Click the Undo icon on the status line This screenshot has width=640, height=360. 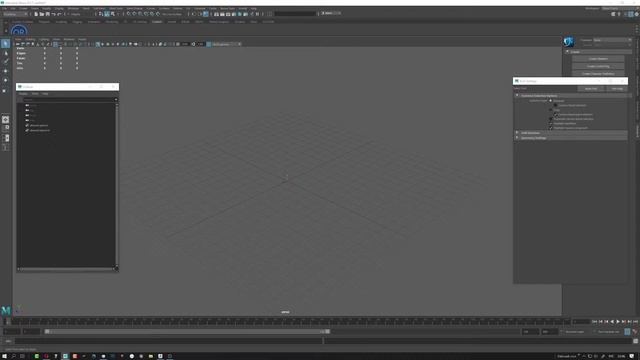pos(53,14)
